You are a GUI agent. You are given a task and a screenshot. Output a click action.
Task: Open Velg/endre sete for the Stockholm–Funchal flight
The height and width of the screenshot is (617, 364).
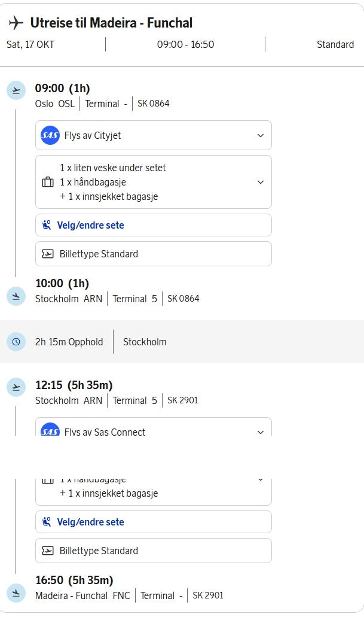click(153, 522)
